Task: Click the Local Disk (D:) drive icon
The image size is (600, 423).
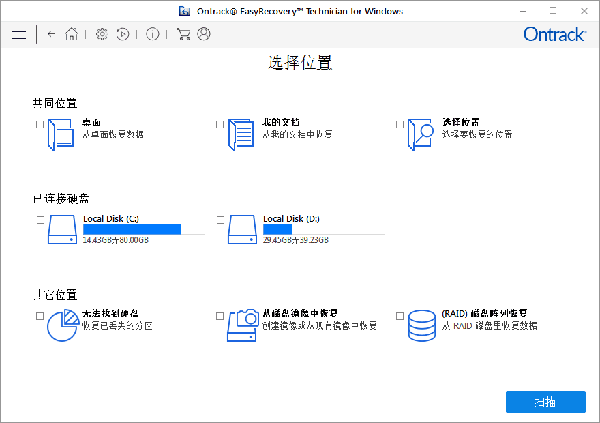Action: point(243,228)
